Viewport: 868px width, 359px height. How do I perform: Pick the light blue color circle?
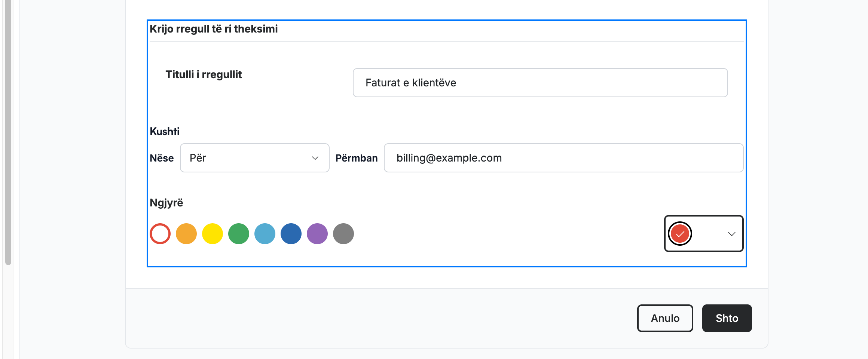[265, 234]
